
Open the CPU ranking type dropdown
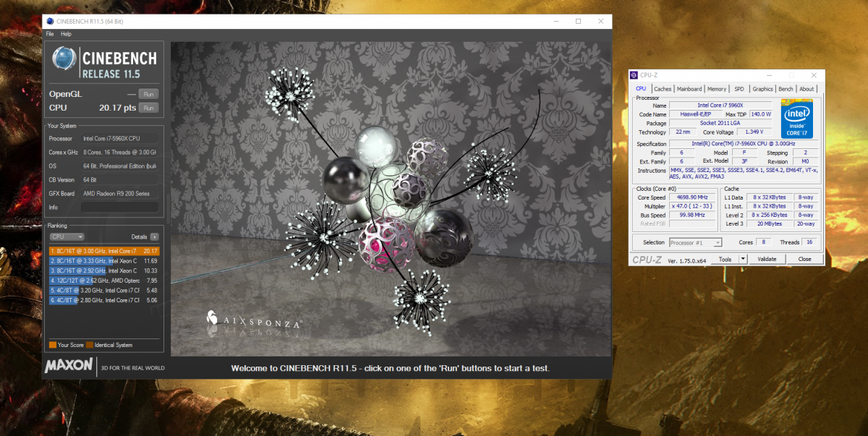pyautogui.click(x=67, y=236)
